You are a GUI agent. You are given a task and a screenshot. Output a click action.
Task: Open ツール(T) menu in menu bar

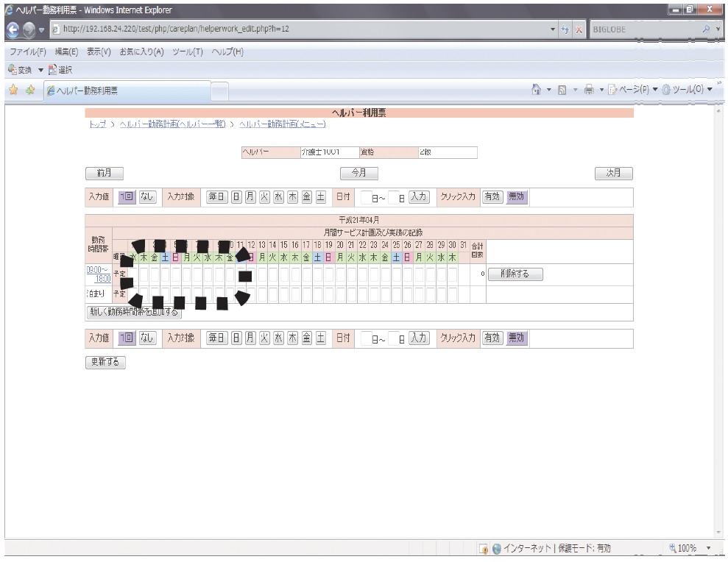tap(188, 51)
